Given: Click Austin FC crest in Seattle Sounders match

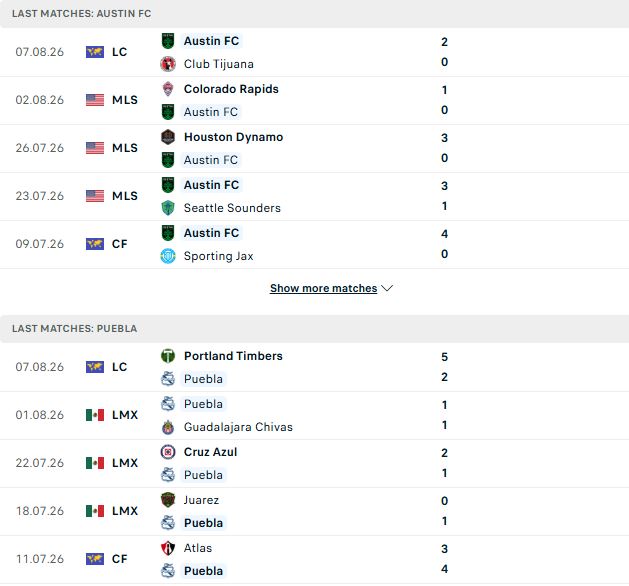Looking at the screenshot, I should (x=168, y=185).
